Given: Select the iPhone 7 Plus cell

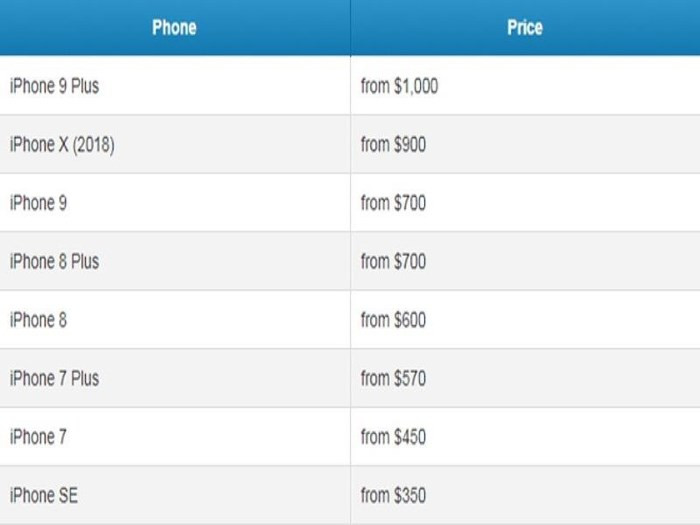Looking at the screenshot, I should pyautogui.click(x=54, y=378).
